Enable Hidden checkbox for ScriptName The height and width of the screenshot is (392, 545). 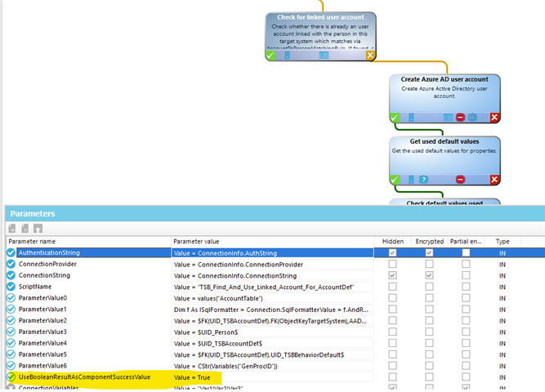[x=393, y=287]
